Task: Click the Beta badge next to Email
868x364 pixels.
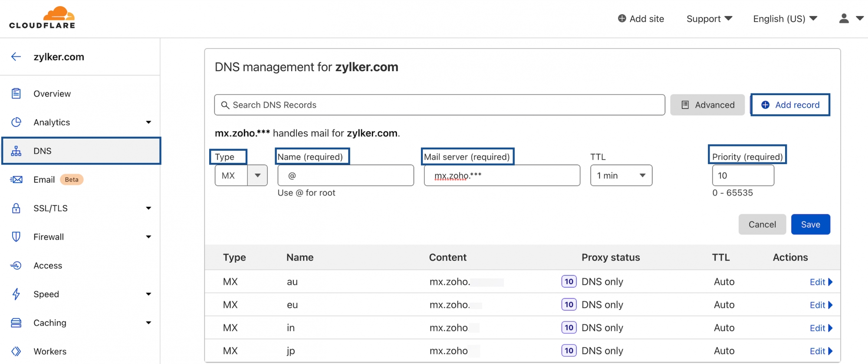Action: tap(72, 179)
